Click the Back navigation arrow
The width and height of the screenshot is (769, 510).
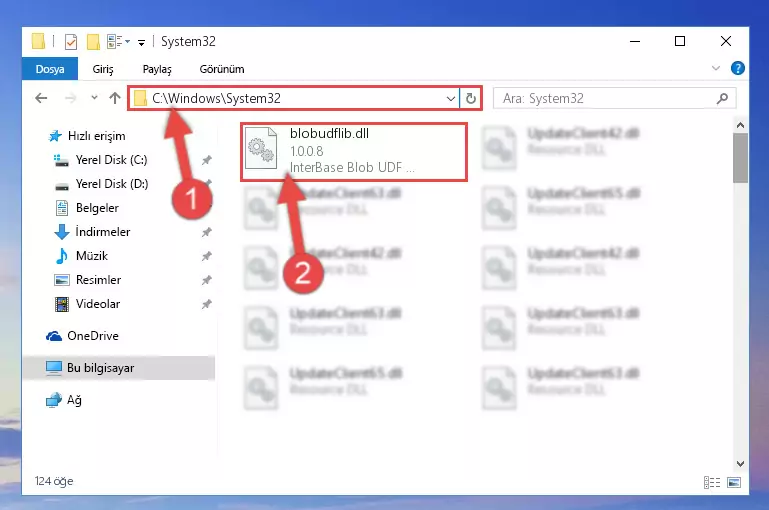click(x=41, y=99)
